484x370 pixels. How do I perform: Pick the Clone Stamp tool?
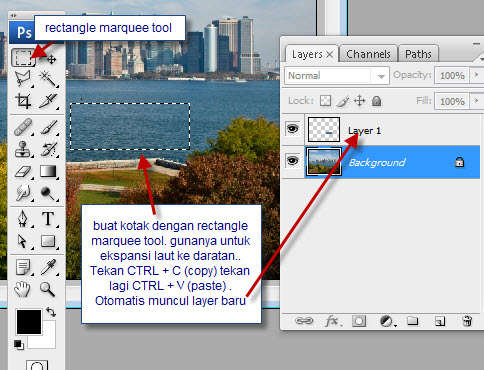pyautogui.click(x=23, y=149)
